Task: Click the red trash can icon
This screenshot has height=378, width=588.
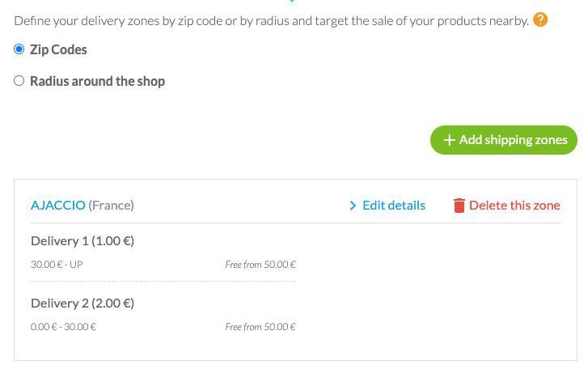Action: [459, 206]
